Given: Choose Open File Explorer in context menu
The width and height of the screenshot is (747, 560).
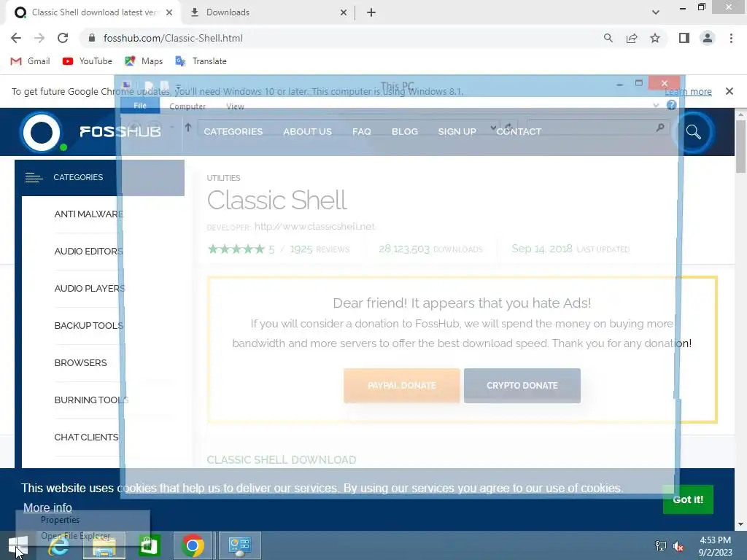Looking at the screenshot, I should coord(75,536).
